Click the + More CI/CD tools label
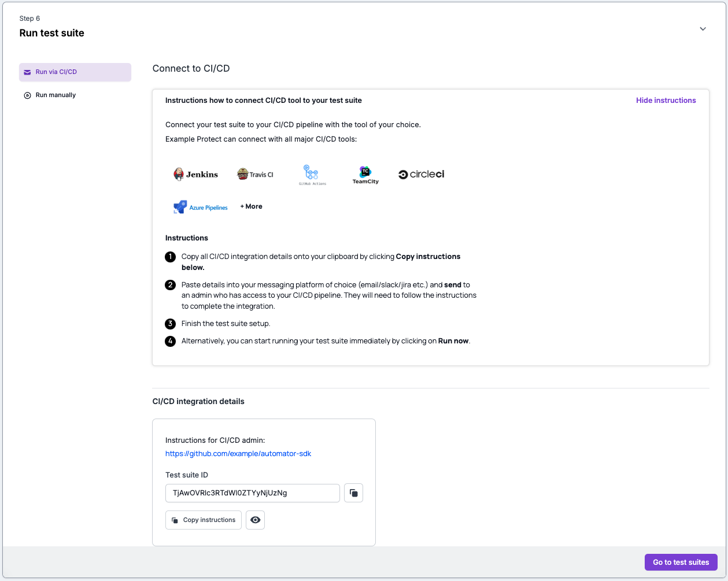728x581 pixels. [x=252, y=206]
